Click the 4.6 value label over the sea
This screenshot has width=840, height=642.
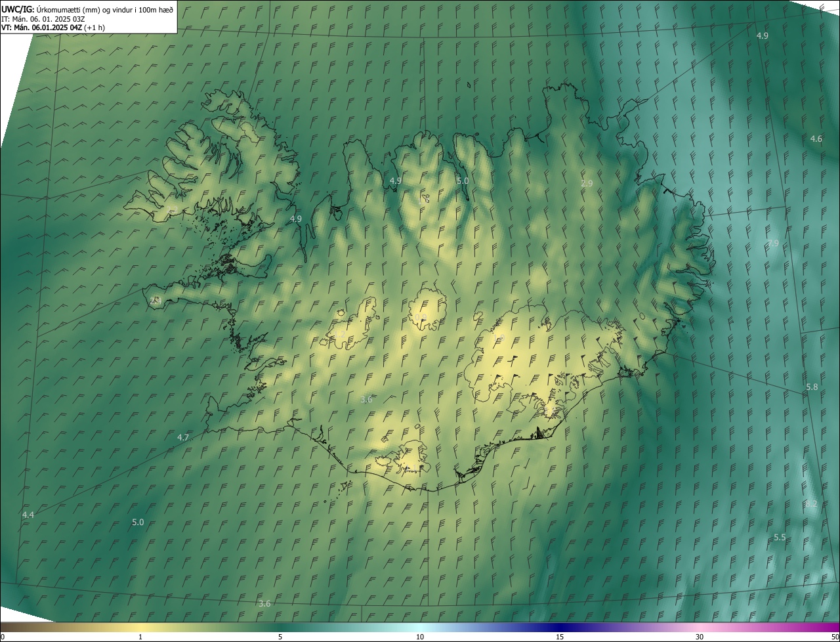[x=816, y=139]
